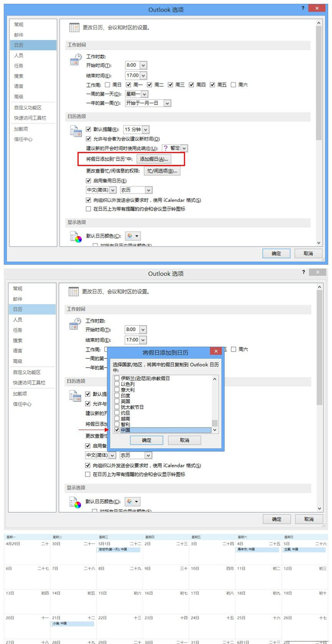Open the 15 分钟 reminder dropdown
The height and width of the screenshot is (644, 332).
(x=146, y=130)
